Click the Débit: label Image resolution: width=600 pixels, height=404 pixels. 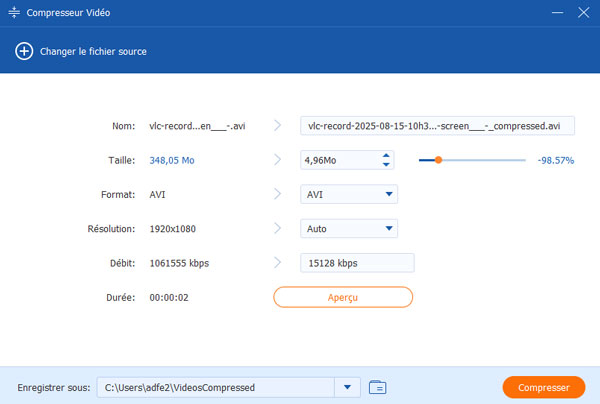click(122, 263)
